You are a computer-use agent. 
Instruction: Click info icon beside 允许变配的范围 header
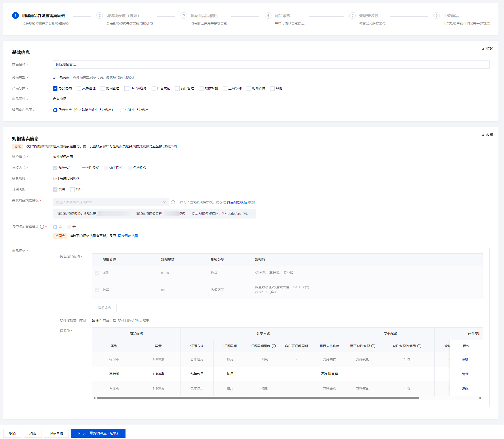click(x=419, y=346)
